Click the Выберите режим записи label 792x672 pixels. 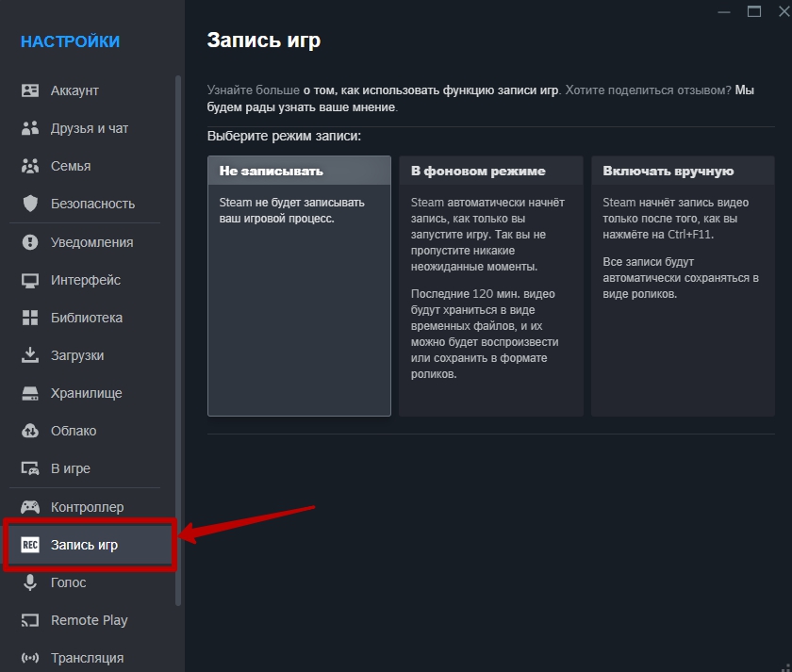point(284,137)
